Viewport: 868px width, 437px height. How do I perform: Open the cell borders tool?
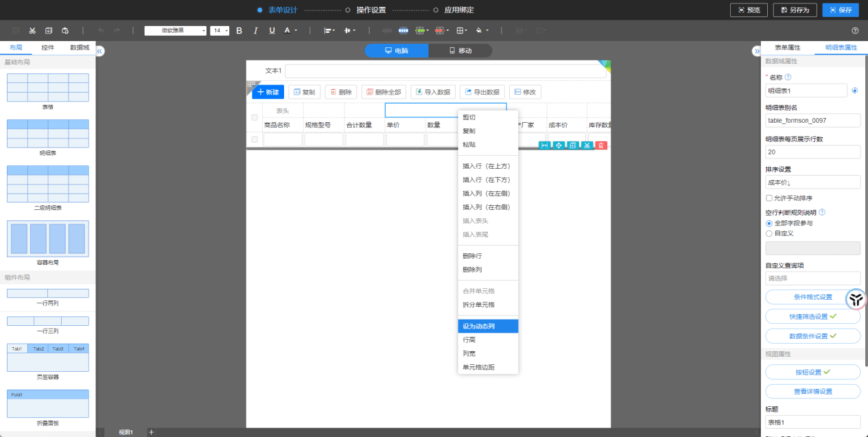click(x=462, y=31)
